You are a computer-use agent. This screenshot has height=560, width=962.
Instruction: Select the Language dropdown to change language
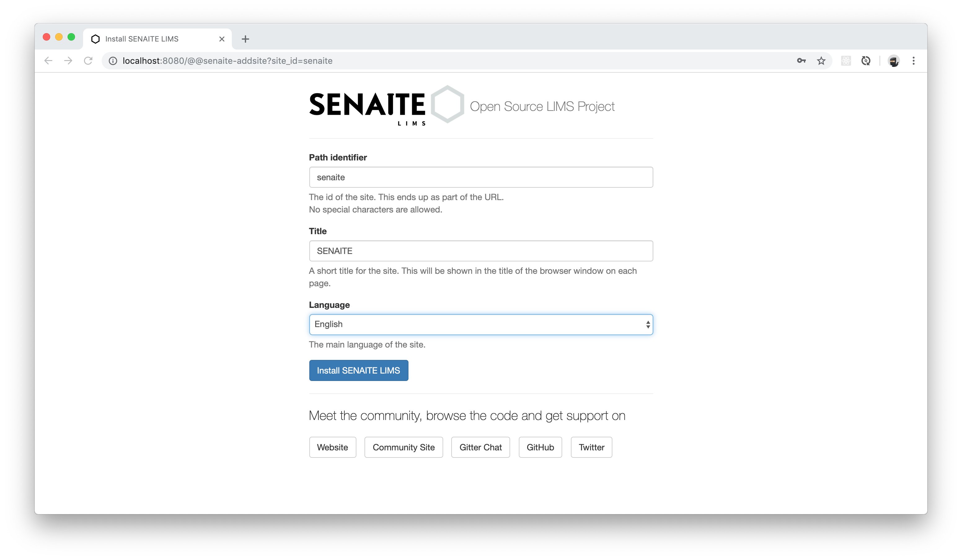click(x=480, y=324)
